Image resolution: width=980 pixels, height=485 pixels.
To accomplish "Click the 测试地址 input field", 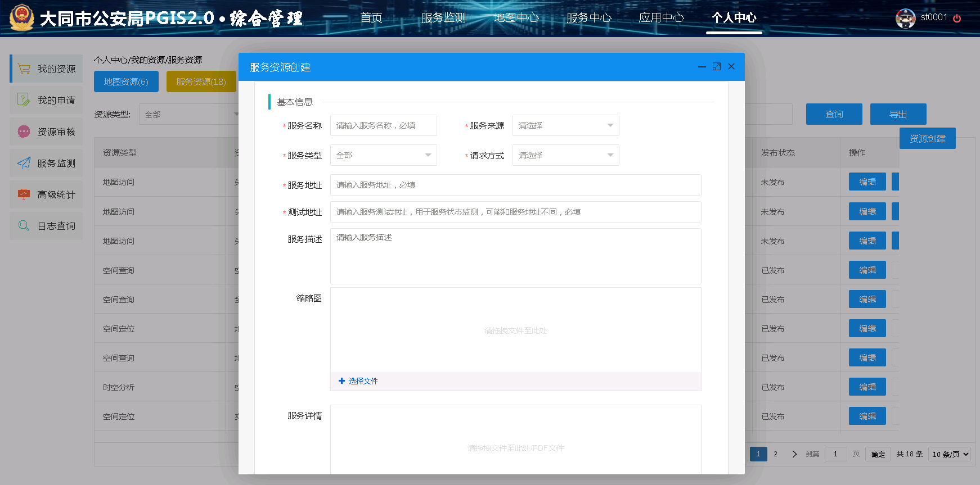I will pos(516,212).
